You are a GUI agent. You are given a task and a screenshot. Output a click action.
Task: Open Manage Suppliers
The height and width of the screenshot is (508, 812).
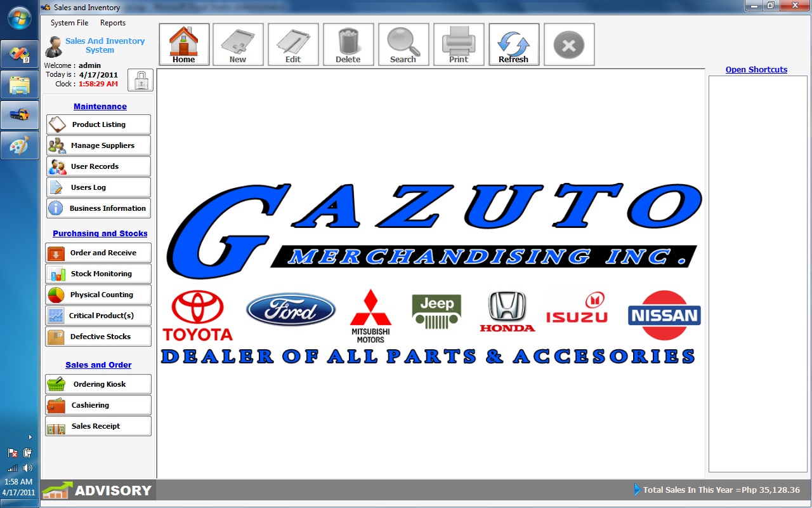[x=98, y=145]
